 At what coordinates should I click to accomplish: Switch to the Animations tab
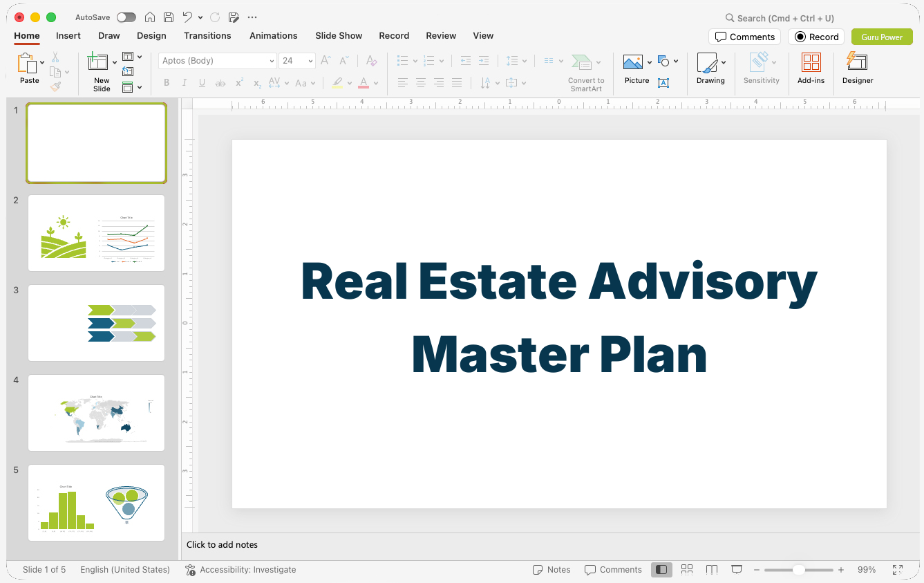tap(273, 36)
